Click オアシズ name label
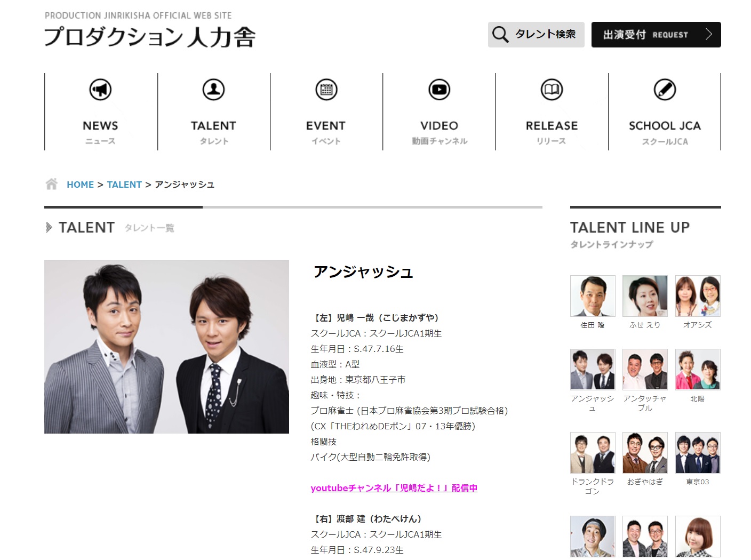The image size is (751, 560). click(698, 325)
